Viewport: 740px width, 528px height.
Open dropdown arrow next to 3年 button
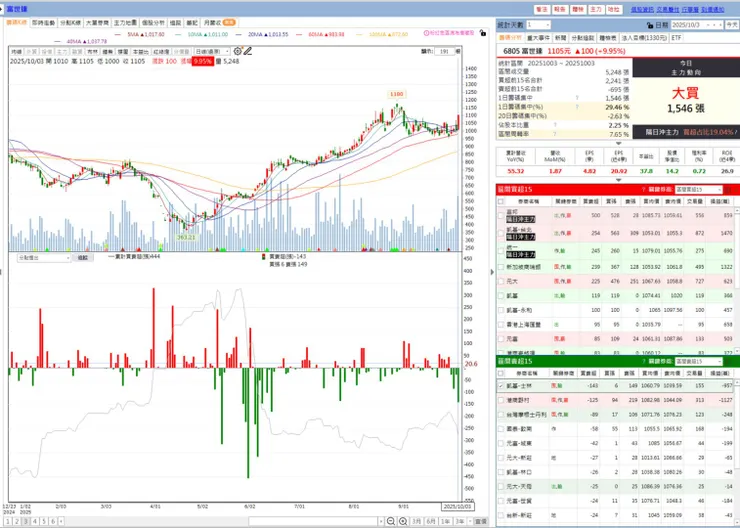click(470, 521)
